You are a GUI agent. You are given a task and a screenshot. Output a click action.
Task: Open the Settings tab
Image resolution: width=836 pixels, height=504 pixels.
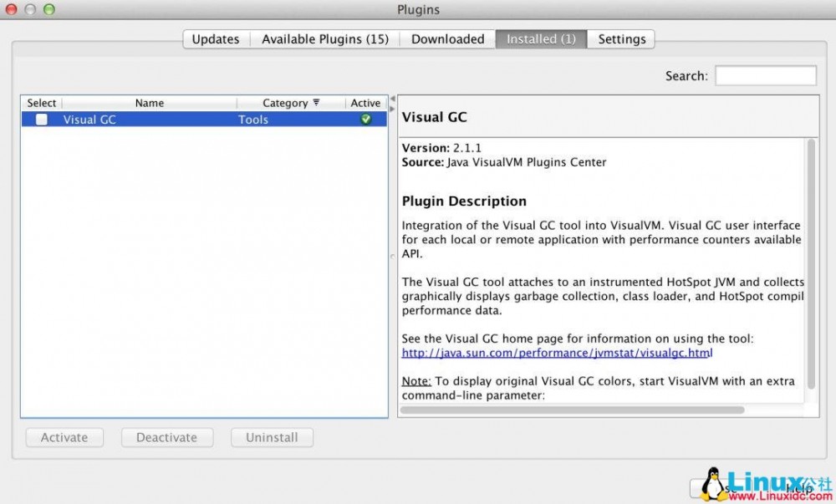click(x=621, y=39)
